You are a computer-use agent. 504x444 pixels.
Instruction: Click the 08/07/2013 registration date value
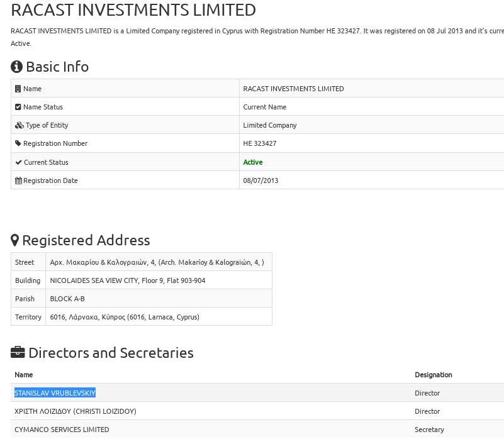pos(260,180)
